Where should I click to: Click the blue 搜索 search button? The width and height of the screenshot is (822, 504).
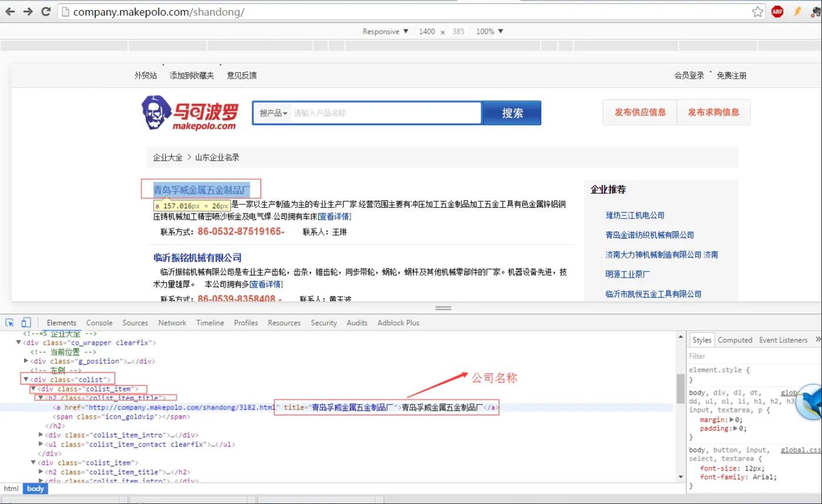pyautogui.click(x=512, y=113)
